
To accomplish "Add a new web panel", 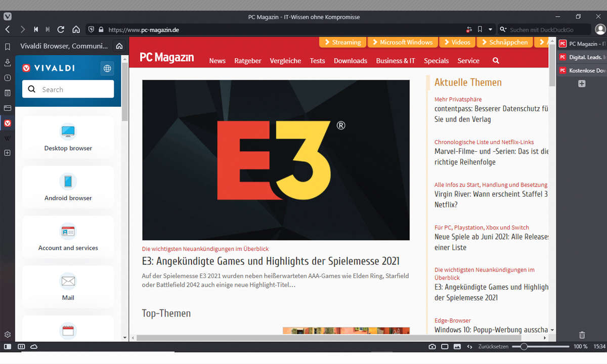I will [8, 153].
